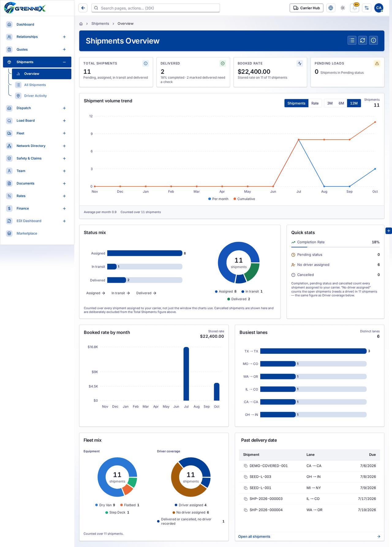Image resolution: width=392 pixels, height=547 pixels.
Task: Refresh the Shipments Overview data
Action: tap(363, 40)
